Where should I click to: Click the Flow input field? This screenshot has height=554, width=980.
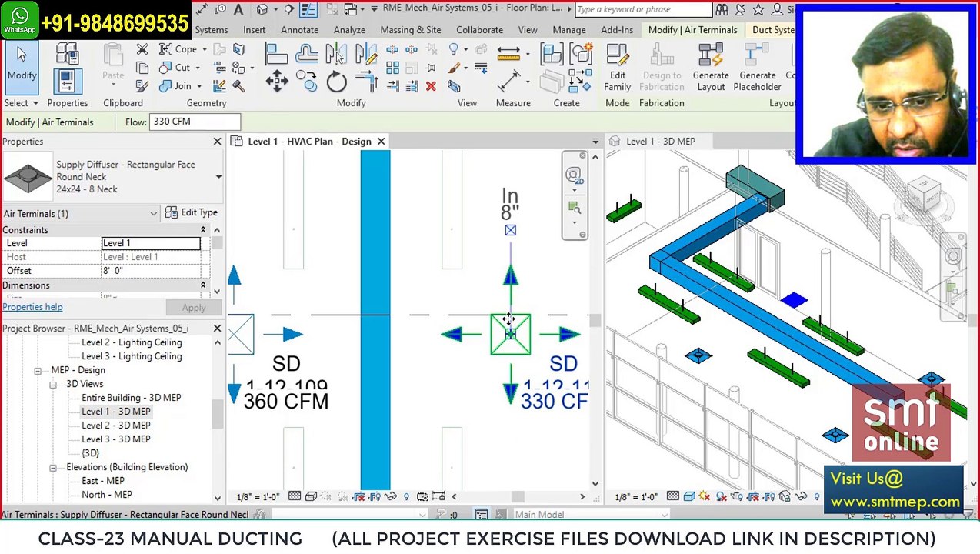point(195,122)
